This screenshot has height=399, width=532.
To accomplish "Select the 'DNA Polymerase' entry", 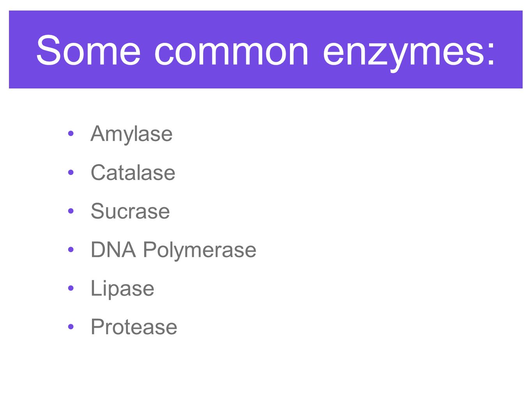I will [x=173, y=250].
